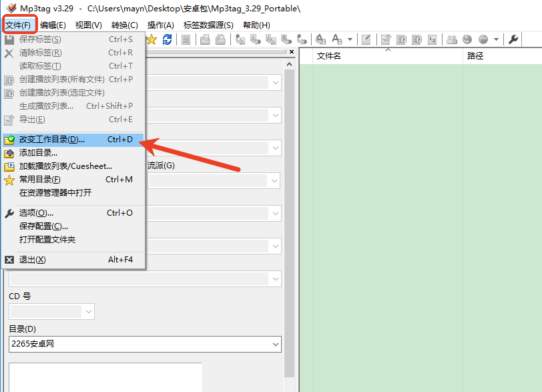
Task: Expand the topmost tag field dropdown arrow
Action: pos(276,83)
